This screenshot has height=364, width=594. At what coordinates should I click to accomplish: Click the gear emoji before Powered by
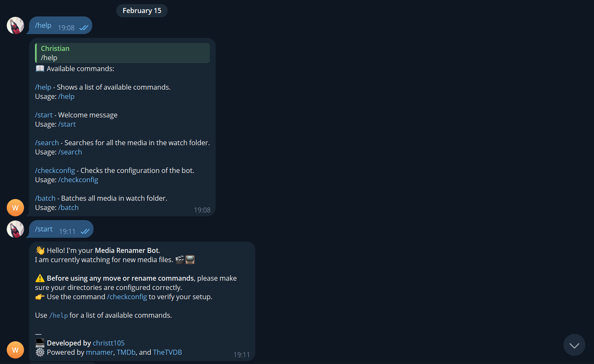pos(40,352)
